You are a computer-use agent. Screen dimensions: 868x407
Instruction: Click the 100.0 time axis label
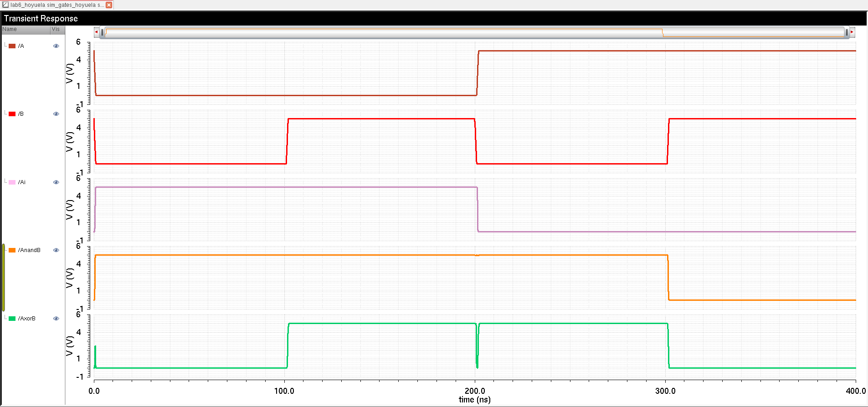284,391
